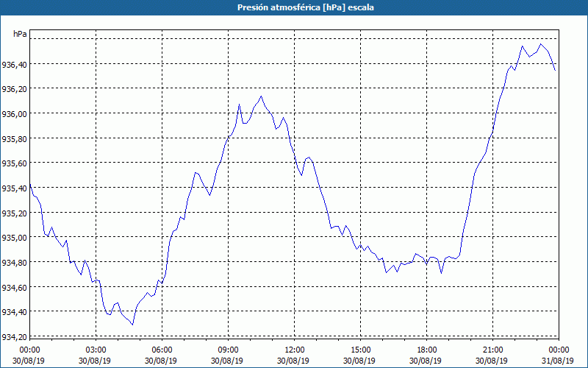Click the 935,20 y-axis label
588x368 pixels.
click(x=14, y=213)
